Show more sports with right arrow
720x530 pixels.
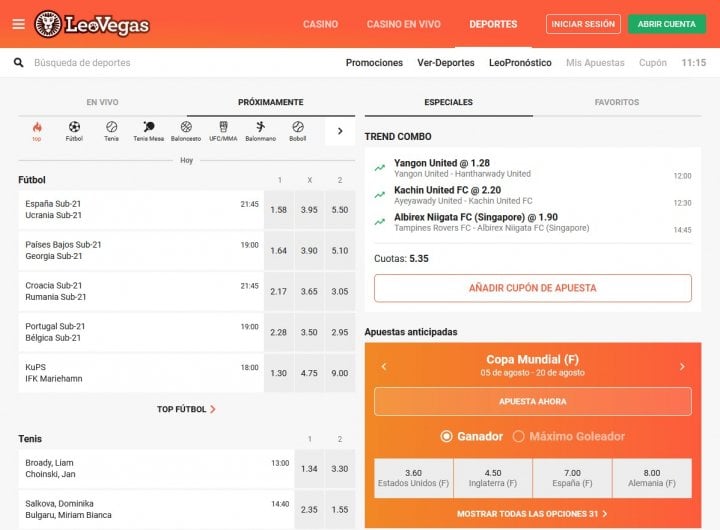click(x=340, y=131)
